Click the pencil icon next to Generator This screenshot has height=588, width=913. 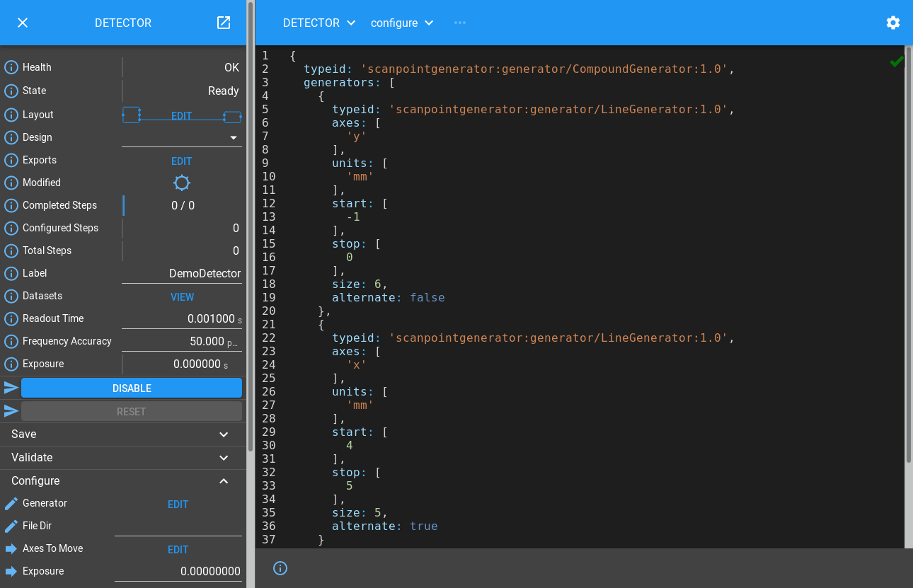11,504
